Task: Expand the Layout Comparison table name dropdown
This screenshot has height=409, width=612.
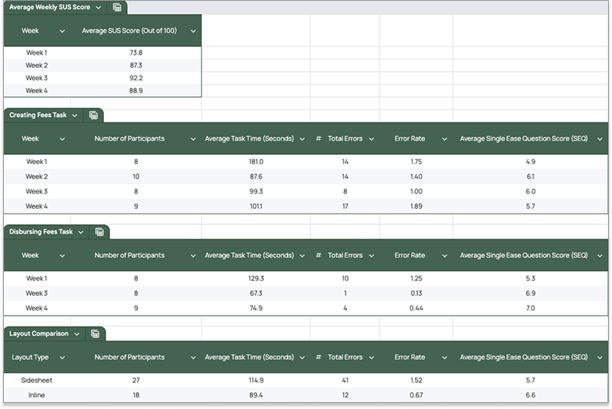Action: [x=77, y=334]
